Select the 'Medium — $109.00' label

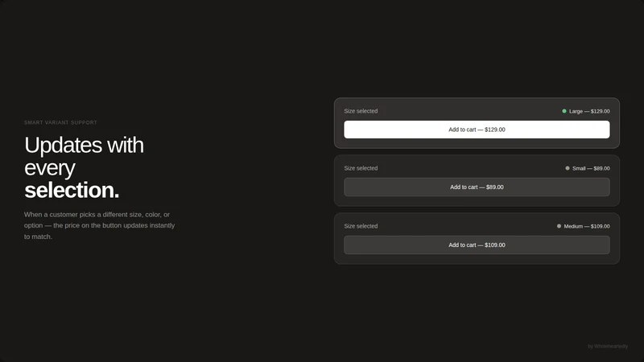[x=587, y=226]
